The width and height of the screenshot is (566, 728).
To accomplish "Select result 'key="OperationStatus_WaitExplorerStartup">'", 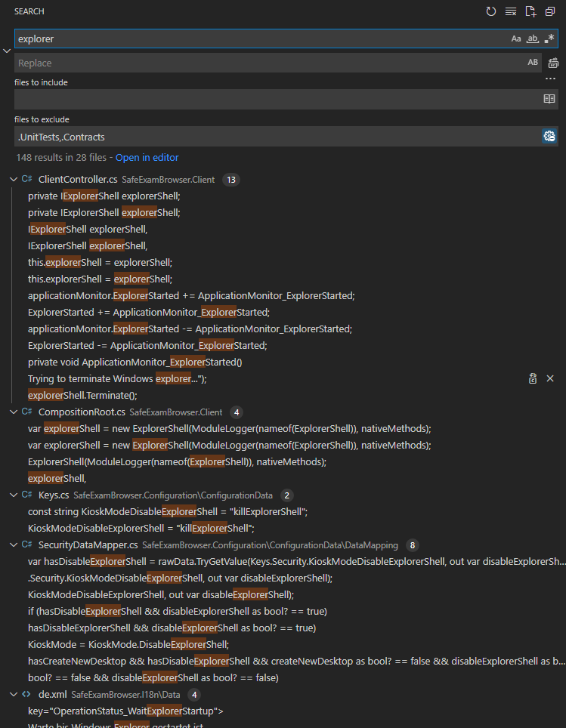I will click(125, 711).
